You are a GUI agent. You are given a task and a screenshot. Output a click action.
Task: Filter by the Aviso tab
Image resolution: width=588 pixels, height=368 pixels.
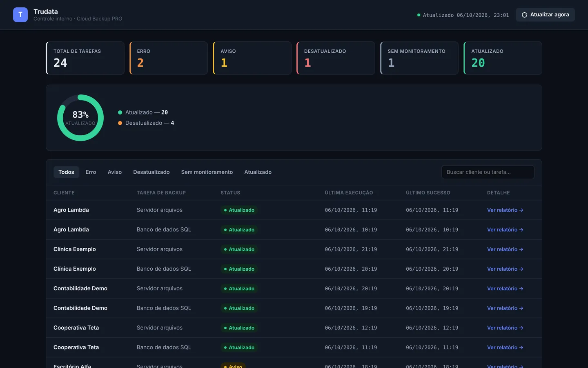(x=115, y=172)
